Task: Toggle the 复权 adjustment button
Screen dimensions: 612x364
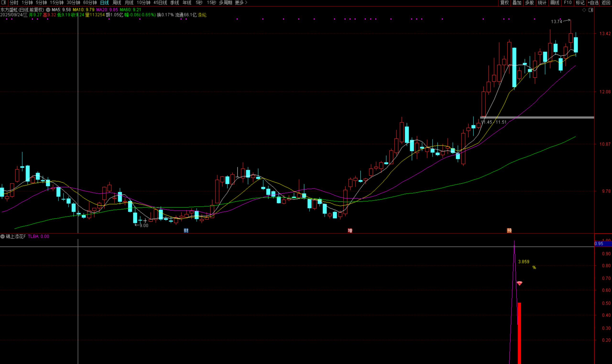Action: 504,3
